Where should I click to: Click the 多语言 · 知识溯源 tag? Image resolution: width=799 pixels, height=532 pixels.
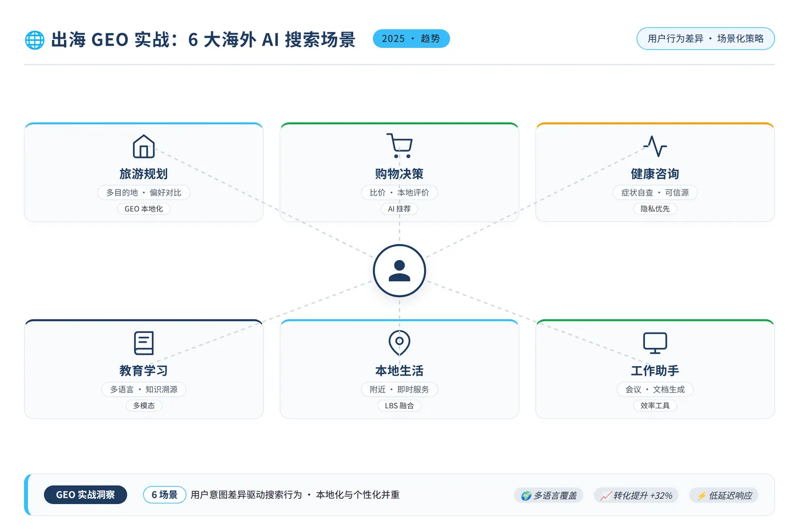pyautogui.click(x=144, y=389)
